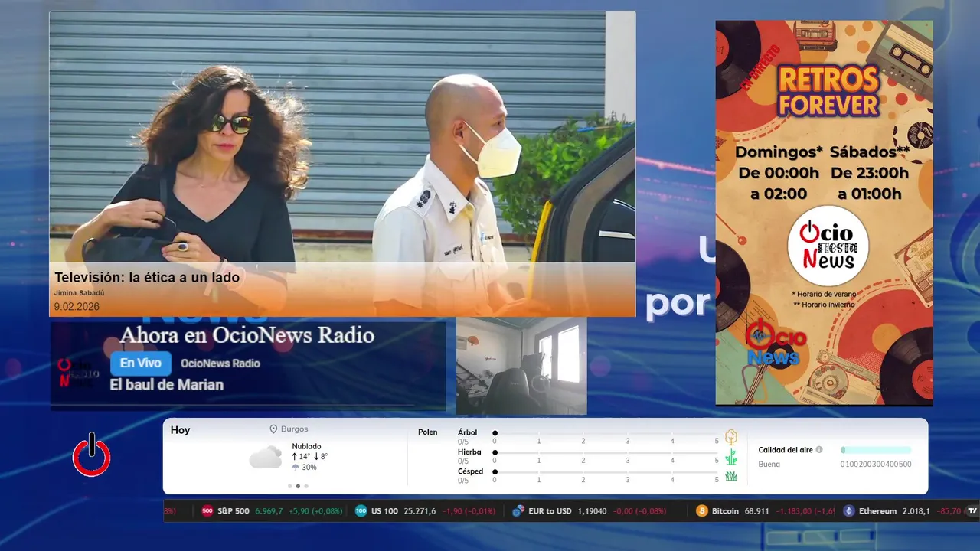Click the webcam studio video thumbnail

(521, 366)
